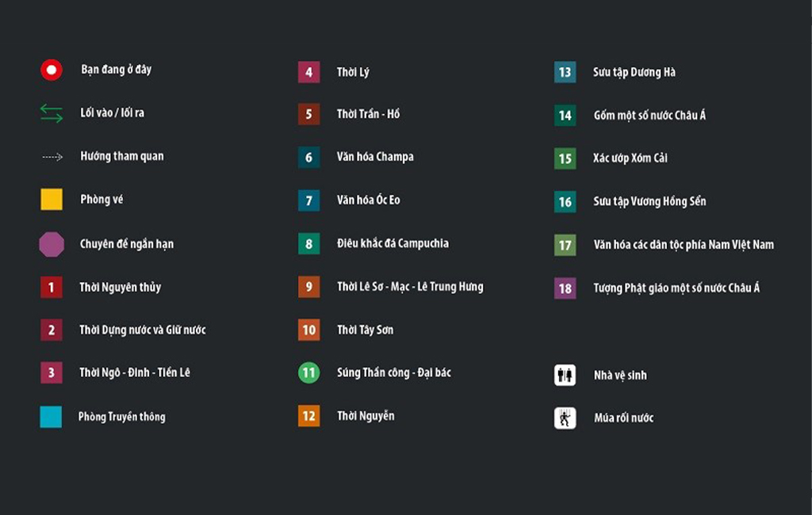Image resolution: width=812 pixels, height=515 pixels.
Task: Select the green entrance/exit arrows icon
Action: [x=52, y=113]
